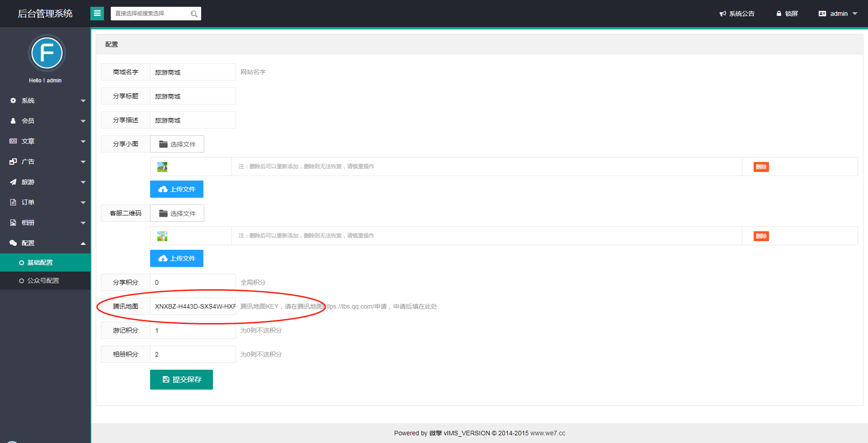Image resolution: width=868 pixels, height=443 pixels.
Task: Expand the 系统 sidebar menu
Action: point(45,100)
